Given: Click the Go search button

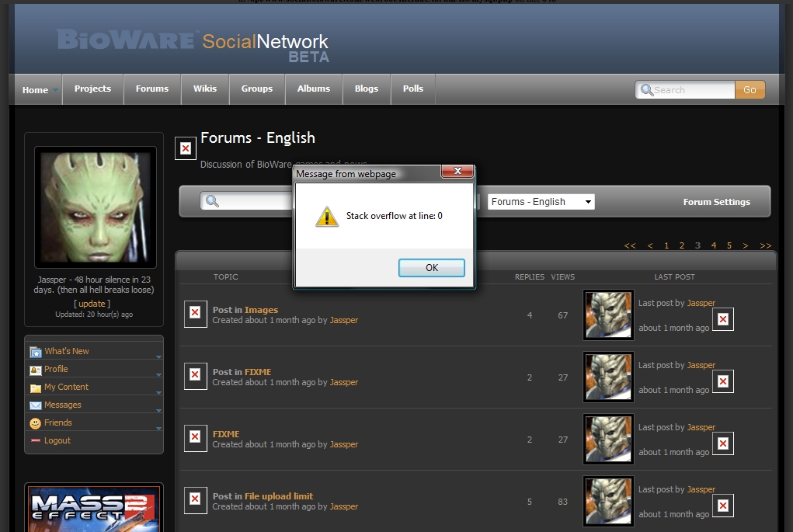Looking at the screenshot, I should [750, 90].
